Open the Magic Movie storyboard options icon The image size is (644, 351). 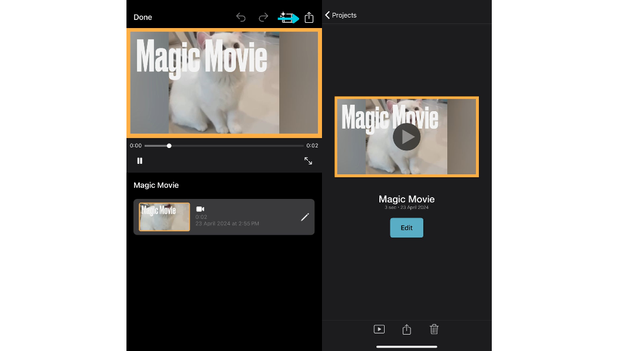(x=287, y=18)
